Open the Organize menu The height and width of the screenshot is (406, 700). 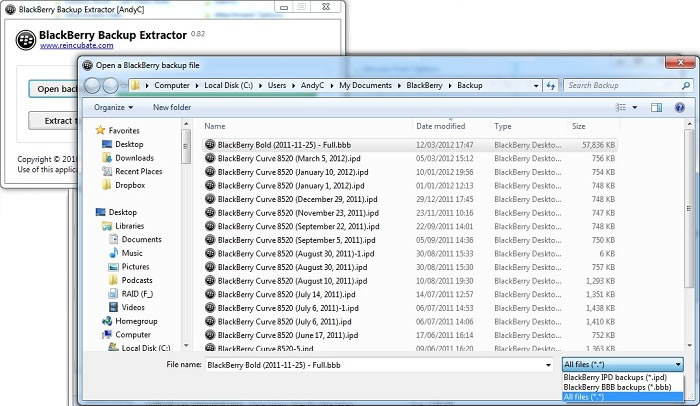point(113,107)
